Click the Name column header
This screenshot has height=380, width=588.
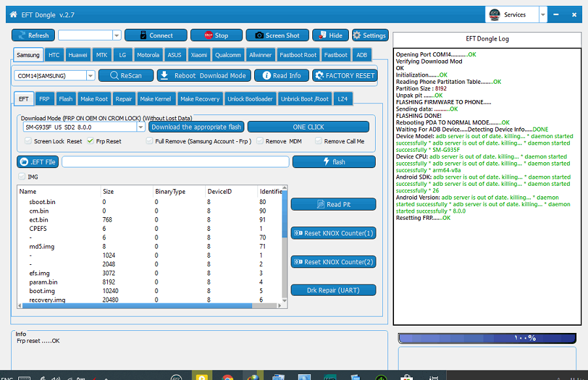[x=59, y=192]
